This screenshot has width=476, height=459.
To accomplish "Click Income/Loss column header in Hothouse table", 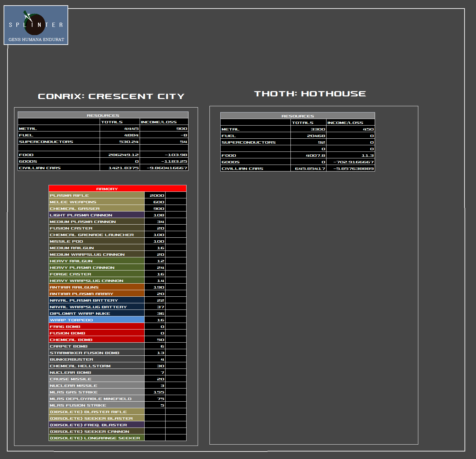I will (350, 123).
